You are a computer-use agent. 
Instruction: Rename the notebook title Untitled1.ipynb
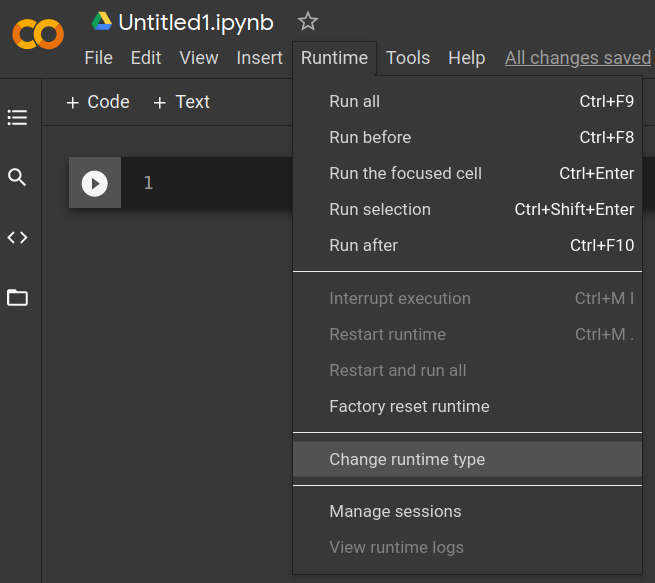[196, 23]
